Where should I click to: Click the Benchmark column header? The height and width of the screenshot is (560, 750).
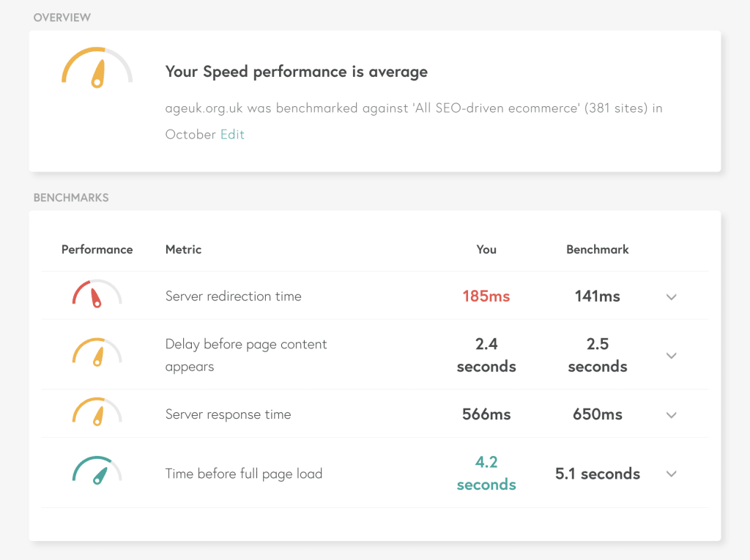tap(598, 249)
